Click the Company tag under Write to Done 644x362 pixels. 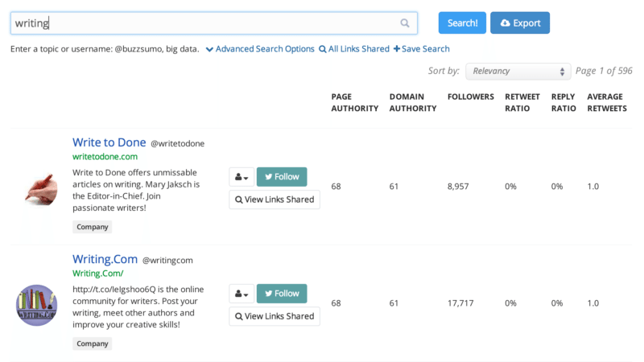point(93,227)
